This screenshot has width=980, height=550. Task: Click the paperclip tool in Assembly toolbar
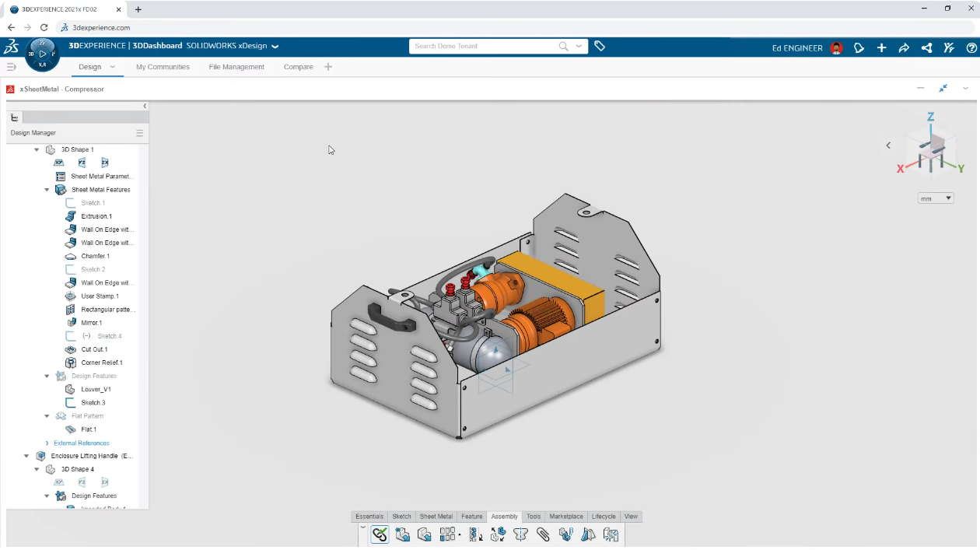pos(543,534)
